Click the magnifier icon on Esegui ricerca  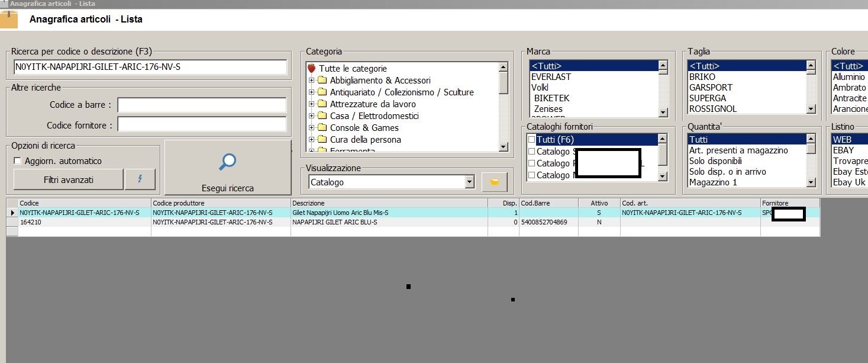click(x=228, y=162)
